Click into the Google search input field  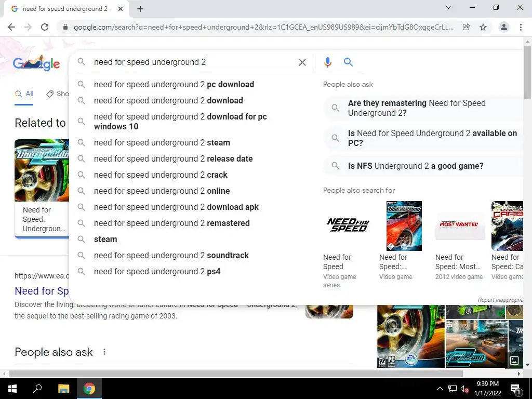[x=193, y=62]
